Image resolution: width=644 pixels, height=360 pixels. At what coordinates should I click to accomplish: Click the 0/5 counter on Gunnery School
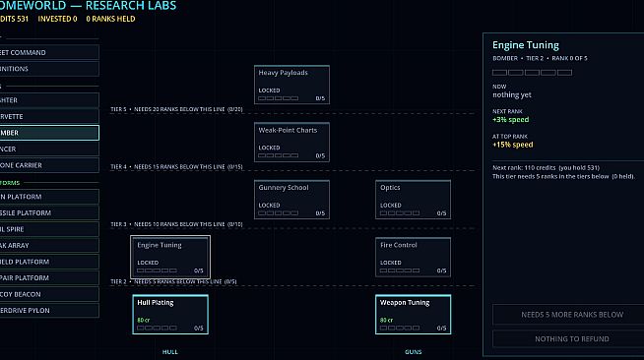coord(320,213)
